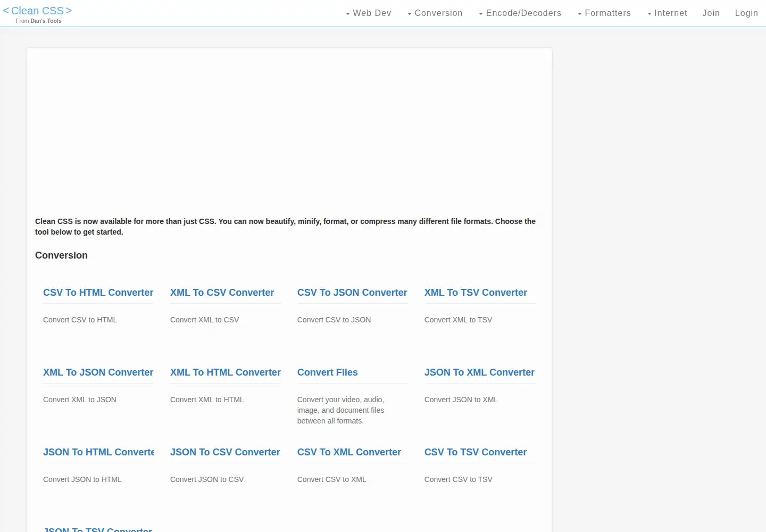Click the 'Convert XML to TSV' description
The image size is (766, 532).
coord(458,320)
